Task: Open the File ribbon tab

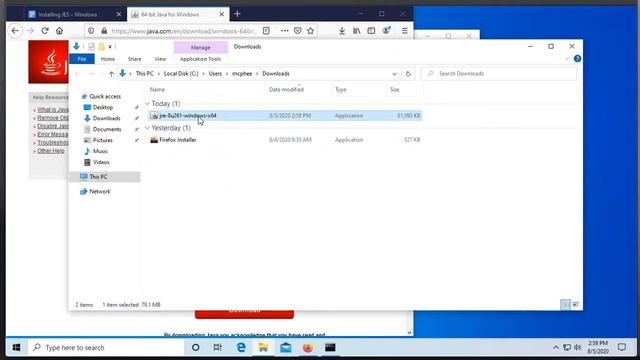Action: click(x=82, y=59)
